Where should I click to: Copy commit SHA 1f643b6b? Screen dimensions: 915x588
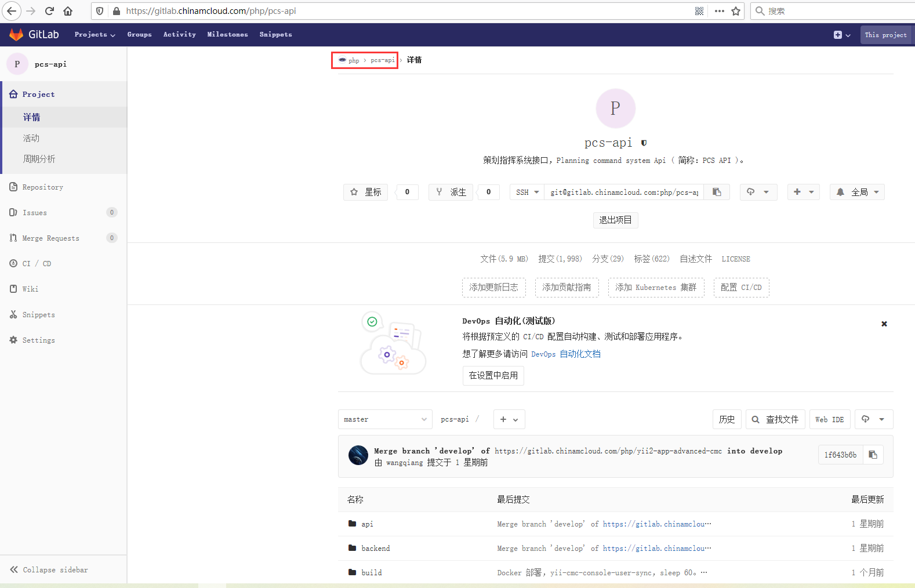coord(873,455)
